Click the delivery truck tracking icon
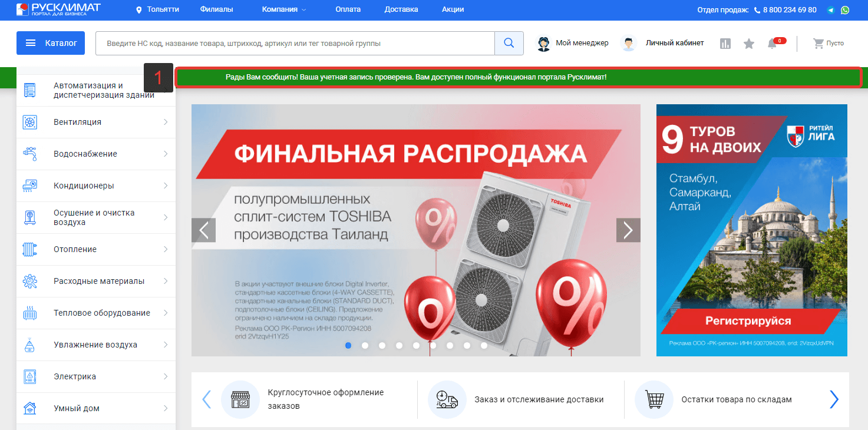This screenshot has width=868, height=430. pos(447,399)
